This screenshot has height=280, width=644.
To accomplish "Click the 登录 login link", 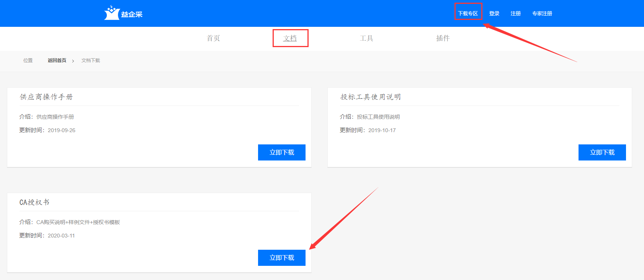I will click(494, 13).
